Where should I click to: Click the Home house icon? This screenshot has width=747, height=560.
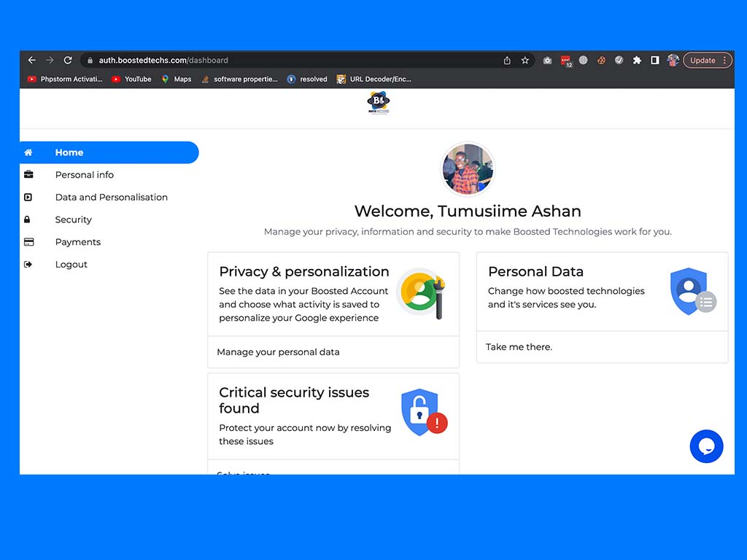(x=28, y=152)
